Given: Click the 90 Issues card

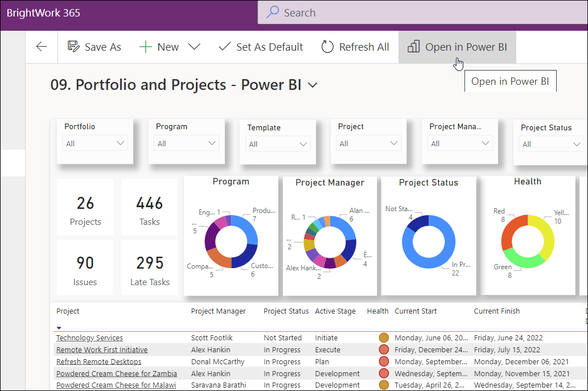Looking at the screenshot, I should click(85, 267).
